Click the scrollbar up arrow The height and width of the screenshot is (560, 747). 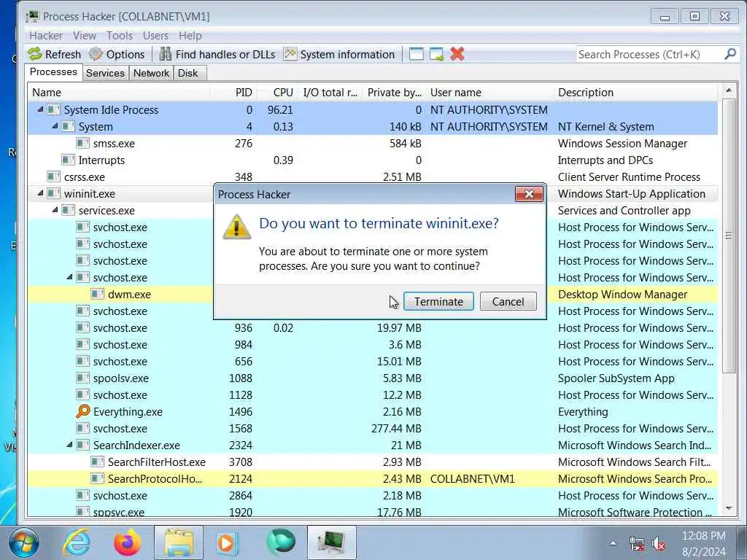tap(729, 90)
